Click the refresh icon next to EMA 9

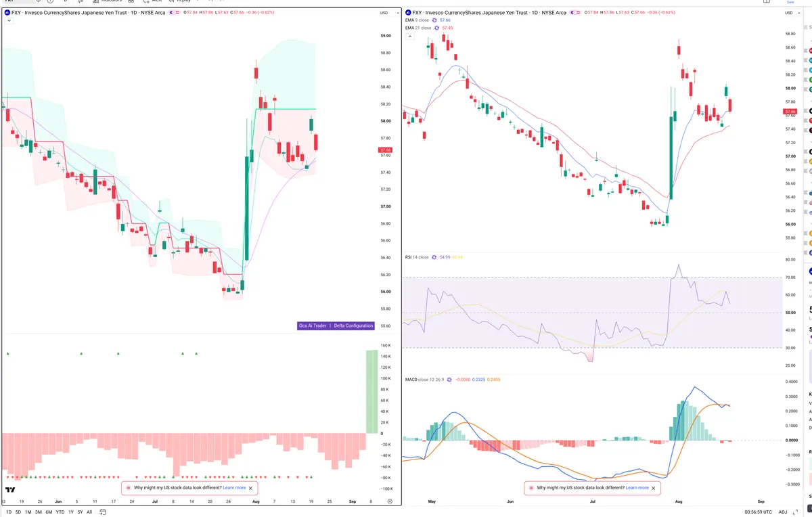[x=435, y=20]
